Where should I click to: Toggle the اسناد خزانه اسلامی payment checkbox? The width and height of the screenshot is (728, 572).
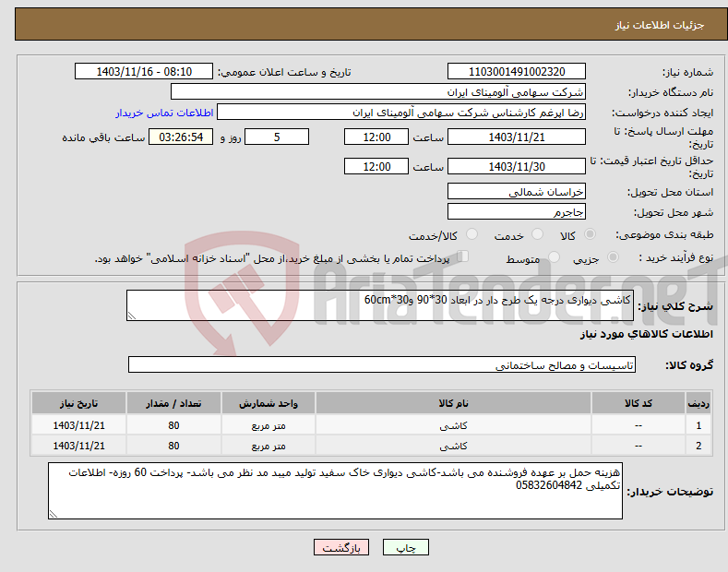point(463,256)
